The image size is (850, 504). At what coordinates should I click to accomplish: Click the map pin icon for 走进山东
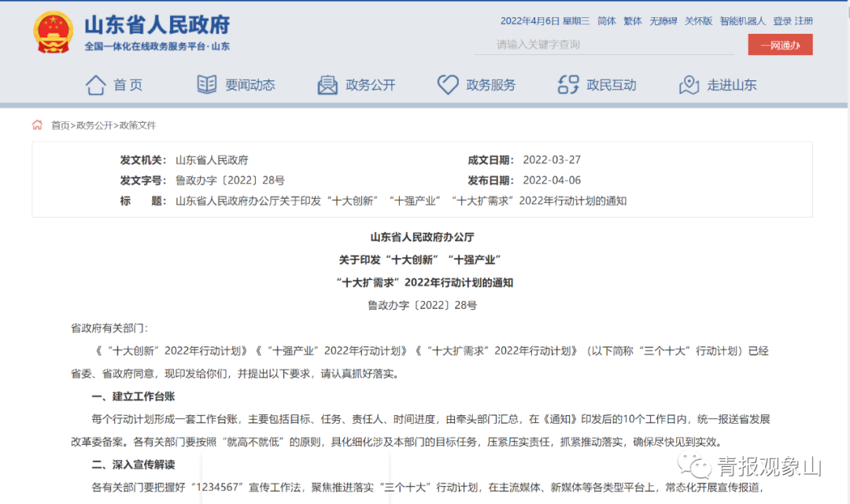689,85
